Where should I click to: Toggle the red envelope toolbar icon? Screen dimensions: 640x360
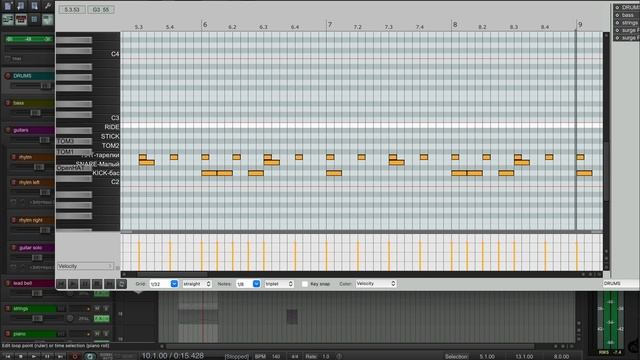click(21, 19)
